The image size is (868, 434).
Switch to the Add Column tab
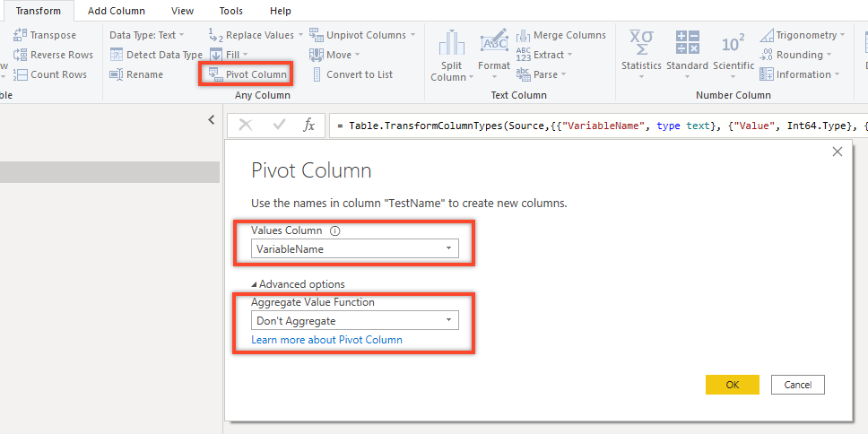point(117,11)
